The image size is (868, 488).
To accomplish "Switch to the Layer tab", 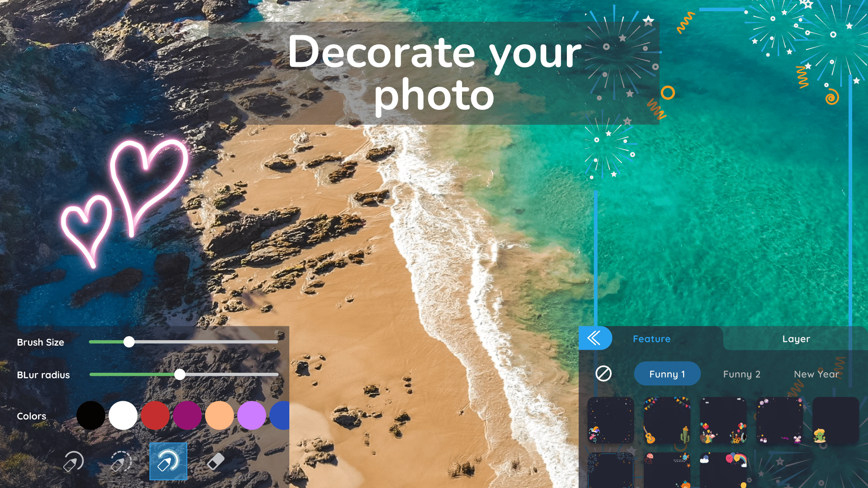I will pyautogui.click(x=796, y=338).
